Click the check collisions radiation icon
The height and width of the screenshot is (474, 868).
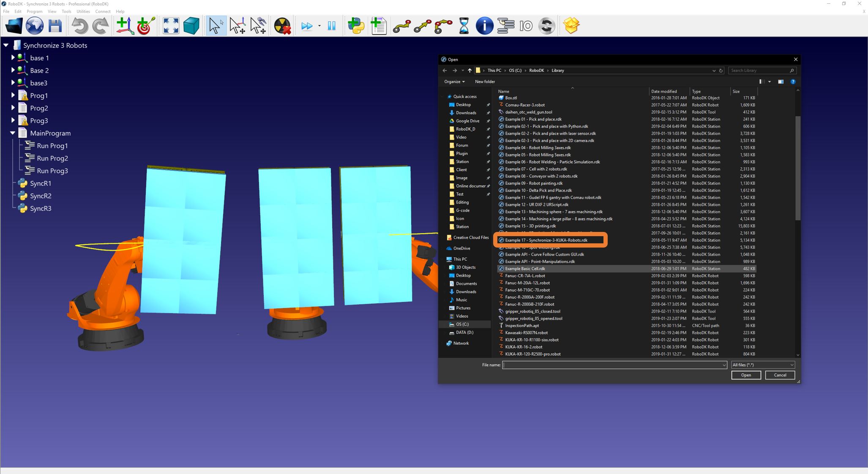(x=282, y=26)
